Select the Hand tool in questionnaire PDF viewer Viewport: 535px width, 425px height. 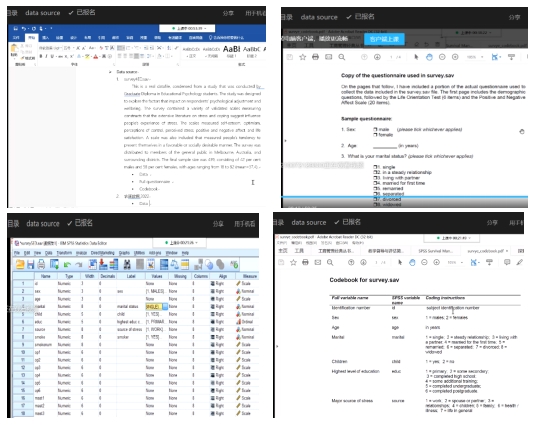[x=429, y=57]
